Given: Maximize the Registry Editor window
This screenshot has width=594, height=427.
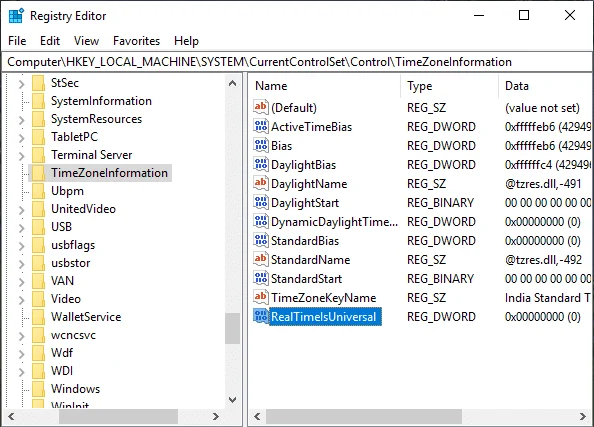Looking at the screenshot, I should tap(524, 16).
